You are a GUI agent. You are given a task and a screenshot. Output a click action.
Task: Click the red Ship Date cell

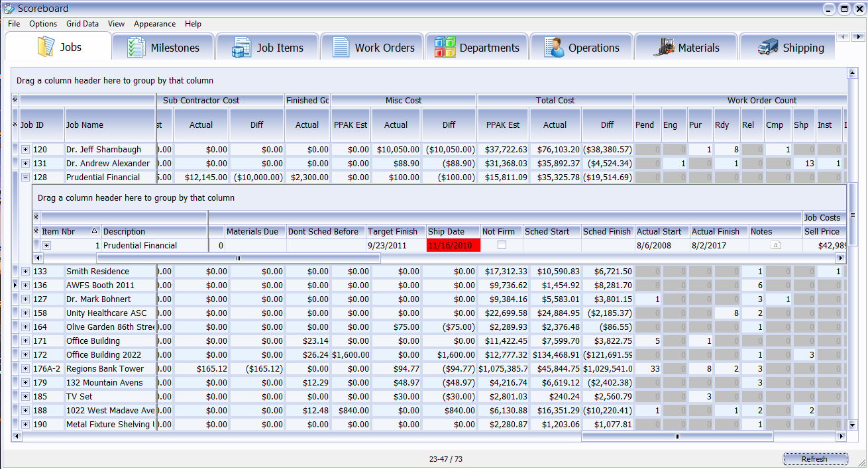tap(453, 245)
